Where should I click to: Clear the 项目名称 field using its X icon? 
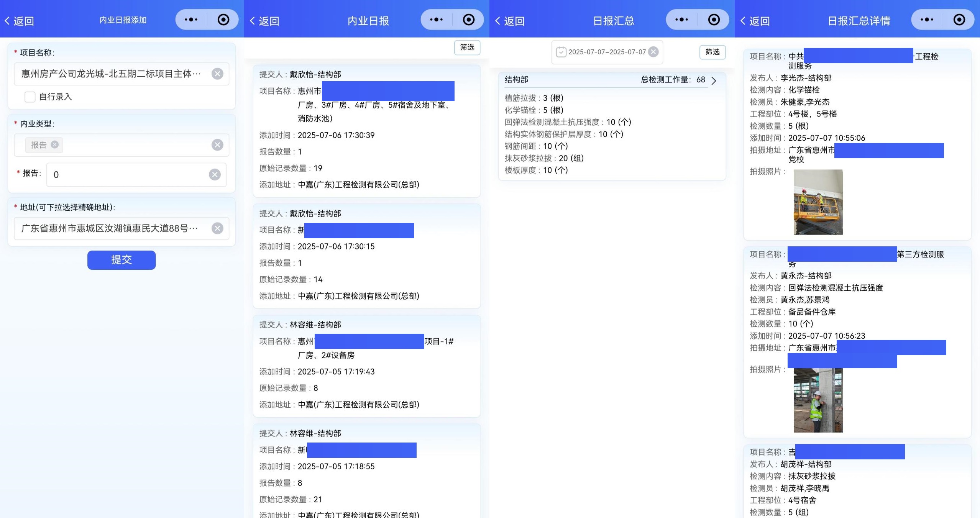click(218, 74)
